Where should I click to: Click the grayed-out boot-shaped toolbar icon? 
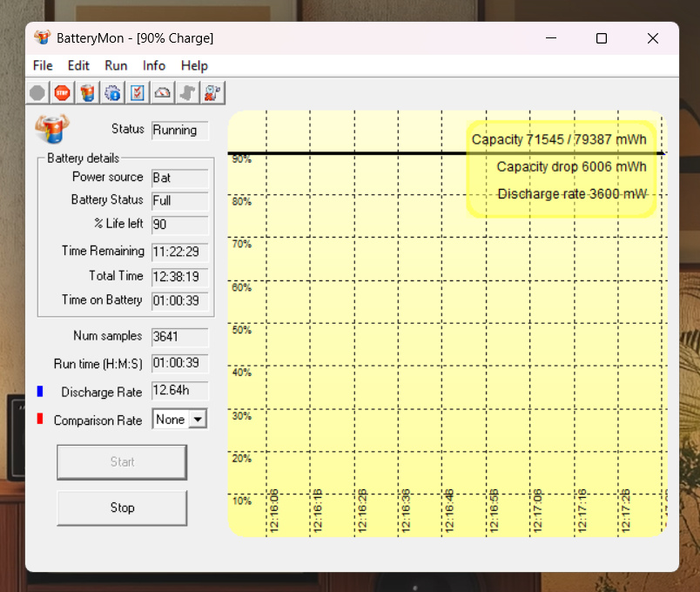tap(187, 93)
